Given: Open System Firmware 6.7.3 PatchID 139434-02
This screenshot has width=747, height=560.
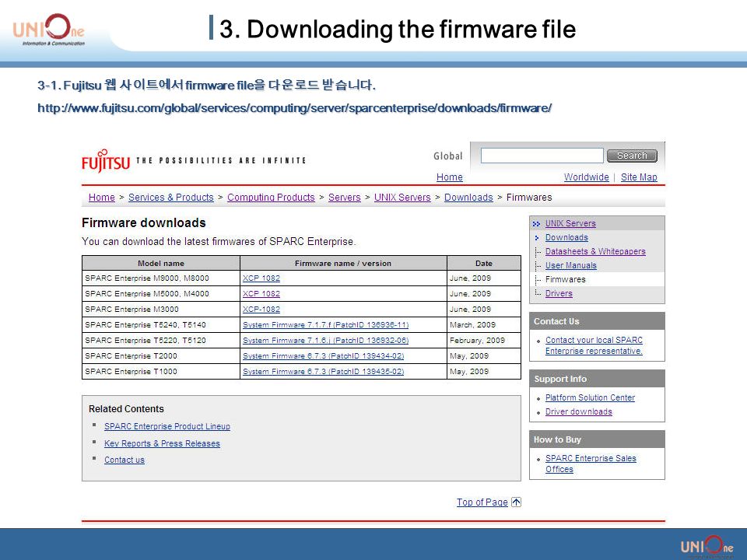Looking at the screenshot, I should pos(323,355).
